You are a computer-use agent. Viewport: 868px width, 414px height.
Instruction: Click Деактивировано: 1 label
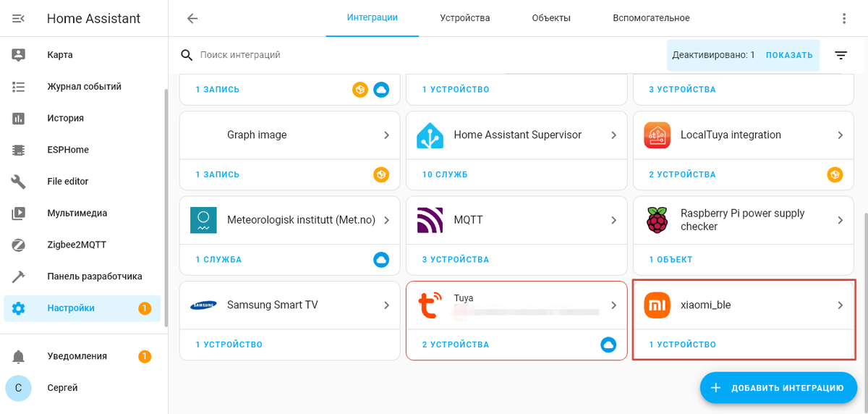click(x=713, y=55)
